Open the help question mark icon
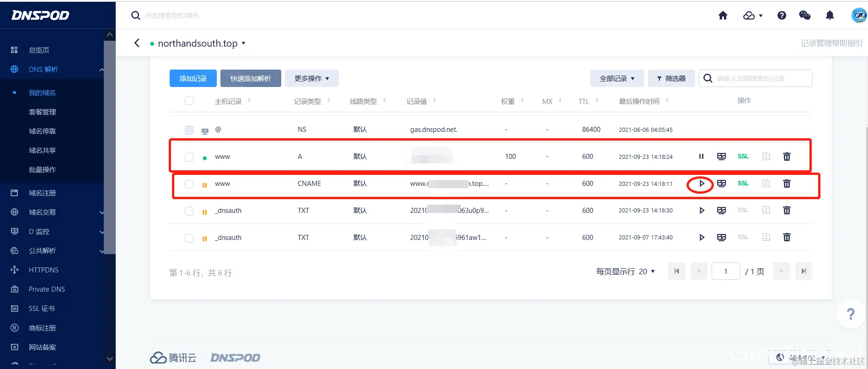Viewport: 868px width, 369px height. click(x=782, y=16)
